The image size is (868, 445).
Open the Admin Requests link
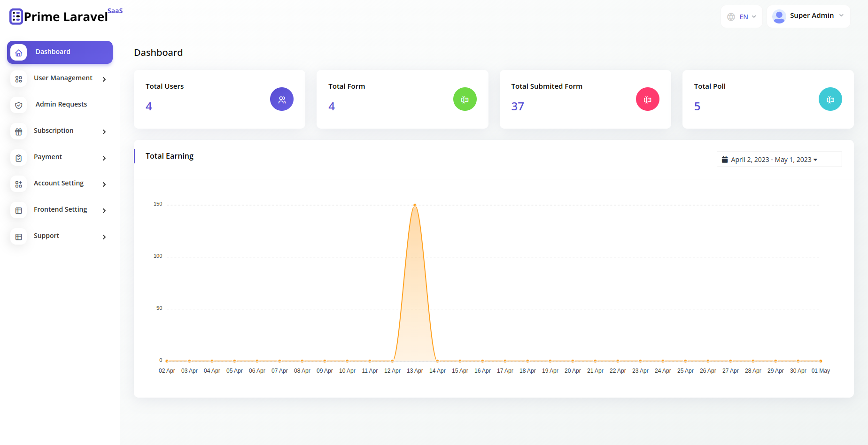(61, 104)
